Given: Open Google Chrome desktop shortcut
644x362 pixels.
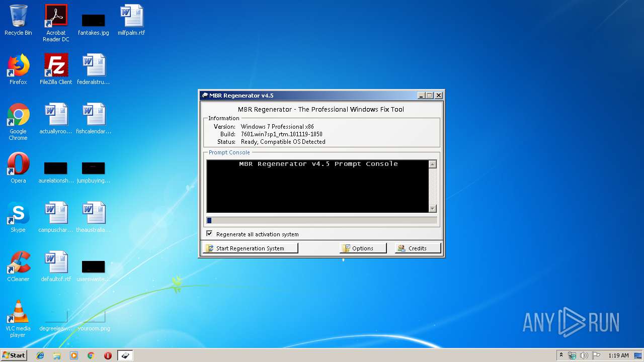Looking at the screenshot, I should pos(18,122).
